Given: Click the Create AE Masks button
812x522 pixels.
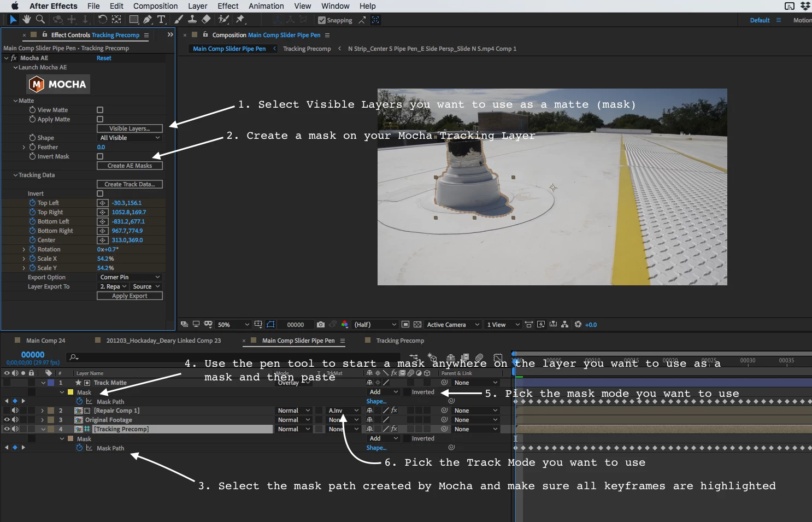Looking at the screenshot, I should point(130,166).
